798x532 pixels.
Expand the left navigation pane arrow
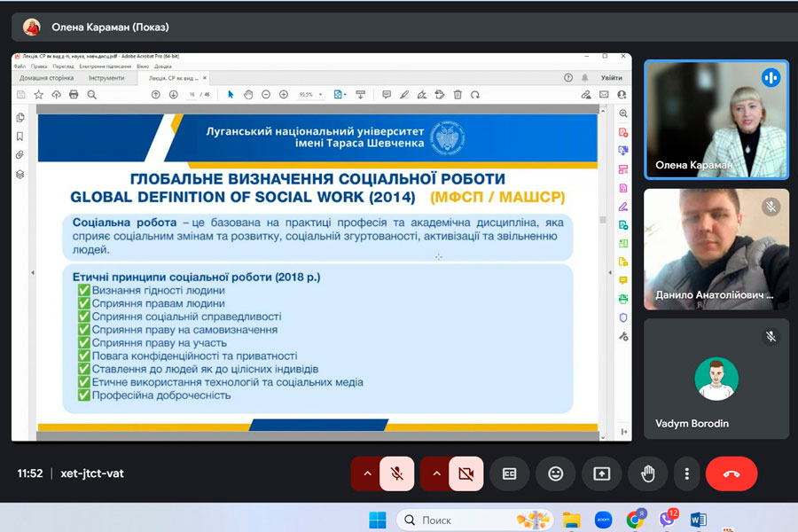point(33,273)
